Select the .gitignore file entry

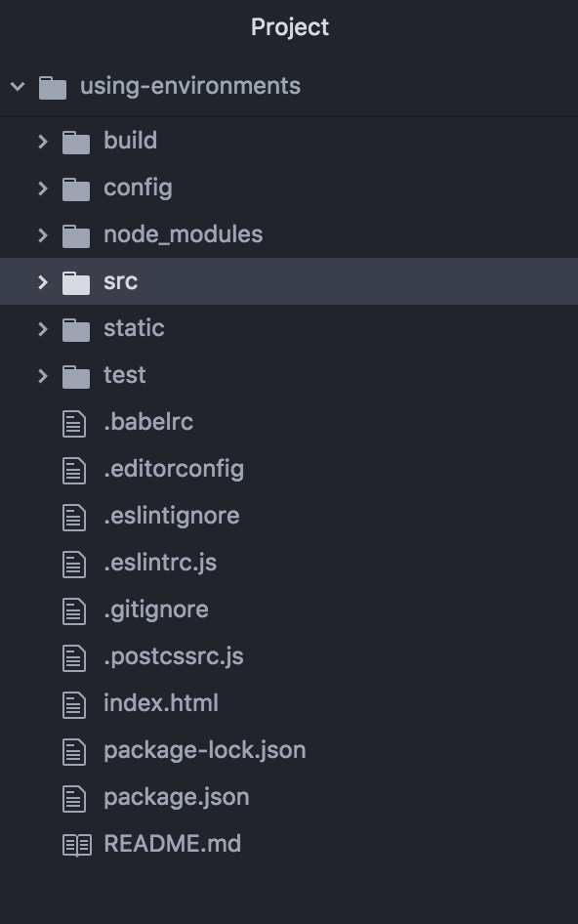click(x=289, y=609)
